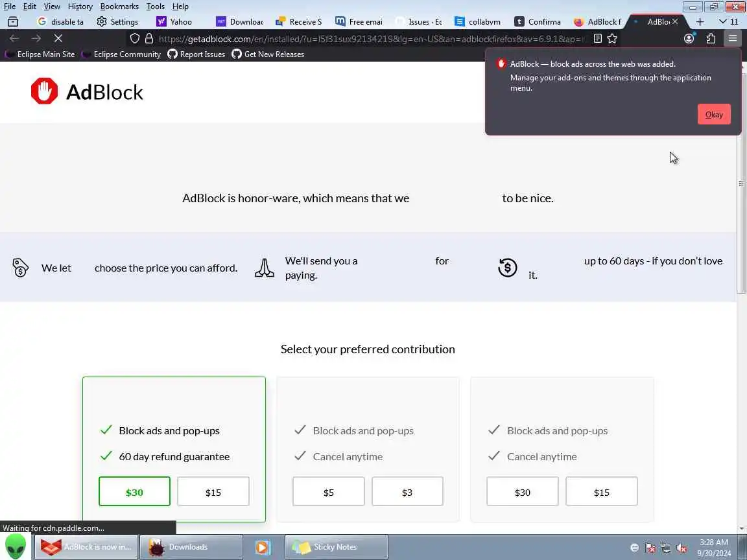Open the Report Issues bookmark
This screenshot has height=560, width=747.
[x=196, y=54]
